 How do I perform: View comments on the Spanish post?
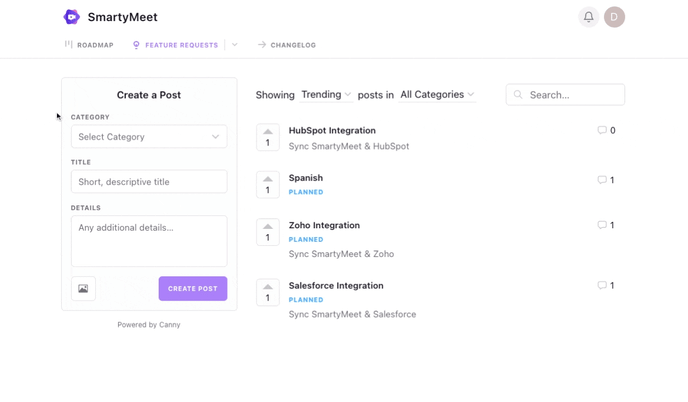[606, 180]
